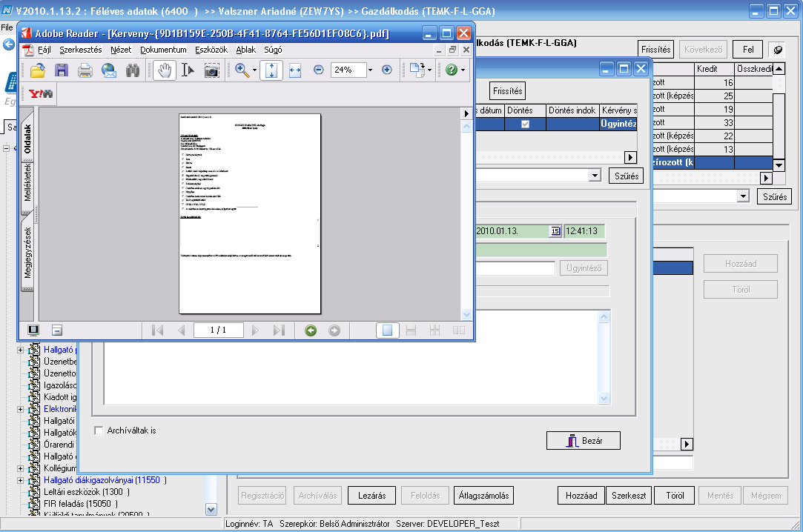
Task: Save a copy of the PDF
Action: click(62, 70)
